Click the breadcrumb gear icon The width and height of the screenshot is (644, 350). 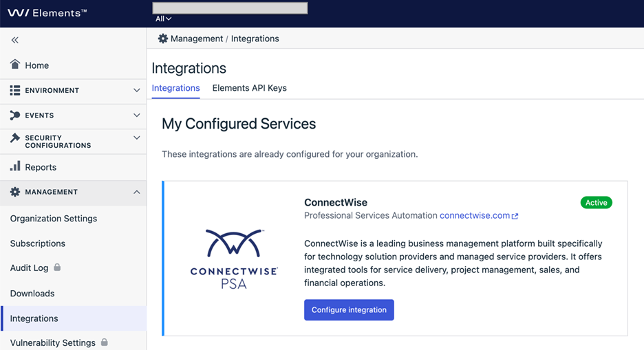click(x=163, y=39)
